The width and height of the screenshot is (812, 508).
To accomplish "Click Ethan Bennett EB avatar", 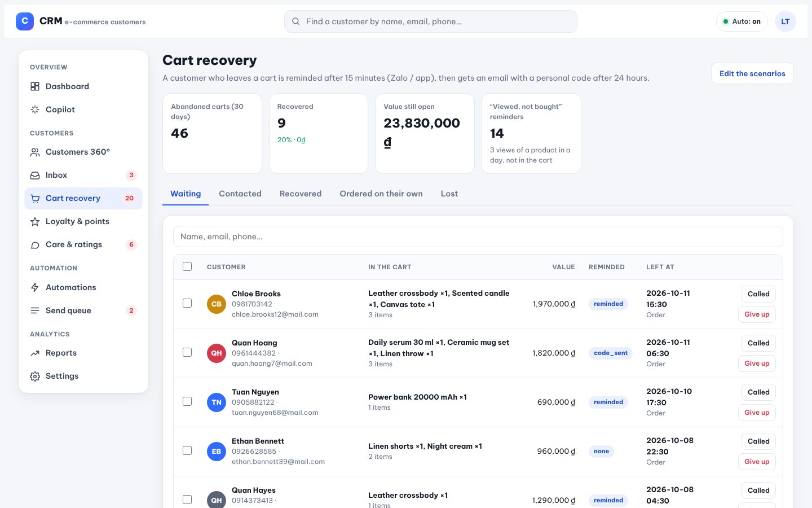I will click(x=217, y=451).
